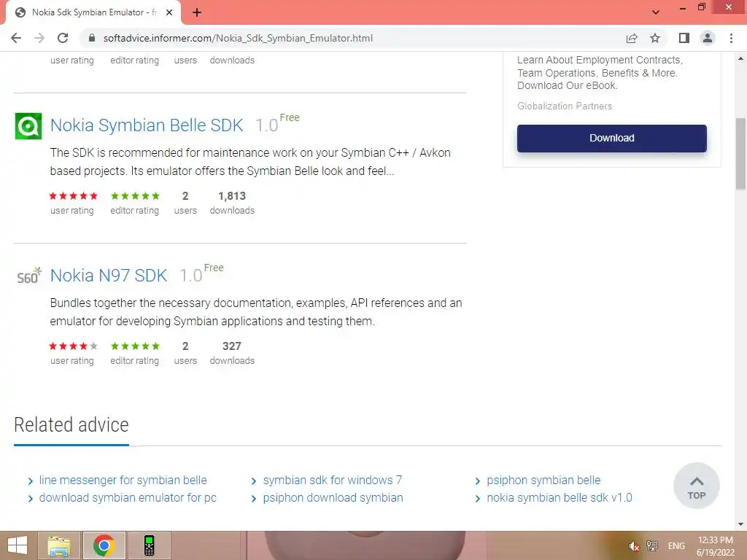Open 'symbian sdk for windows 7' link

(x=333, y=480)
